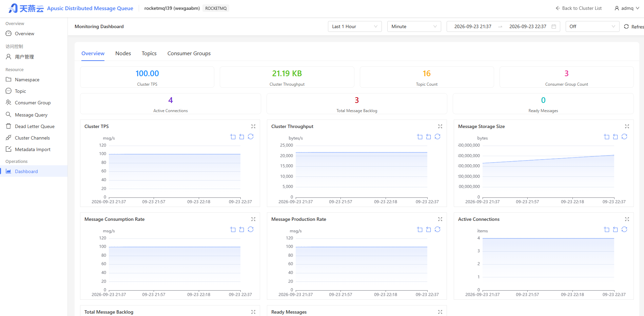644x316 pixels.
Task: Open the Overview item in the sidebar
Action: coord(34,34)
